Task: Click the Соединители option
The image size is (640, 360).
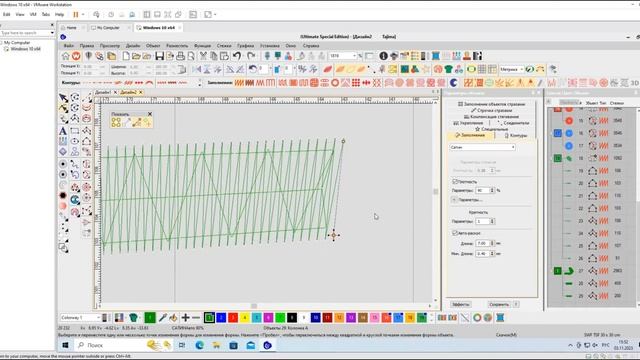Action: [x=513, y=123]
